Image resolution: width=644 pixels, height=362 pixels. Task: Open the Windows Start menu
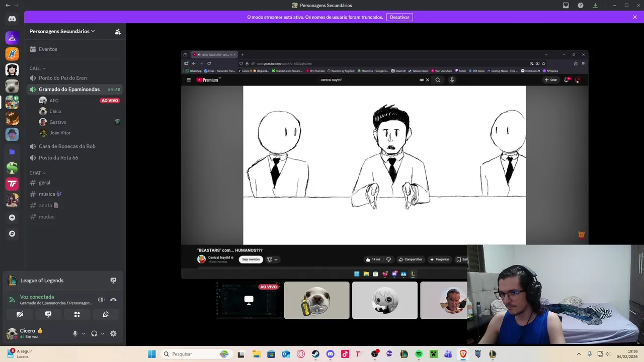(x=151, y=354)
